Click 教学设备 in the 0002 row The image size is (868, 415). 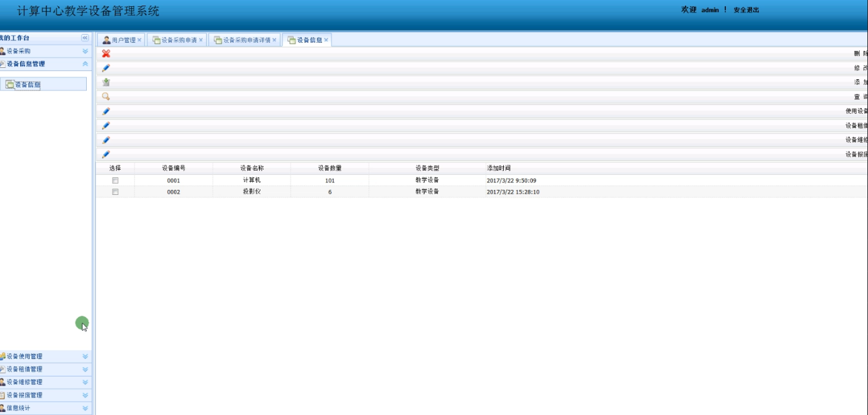point(427,192)
